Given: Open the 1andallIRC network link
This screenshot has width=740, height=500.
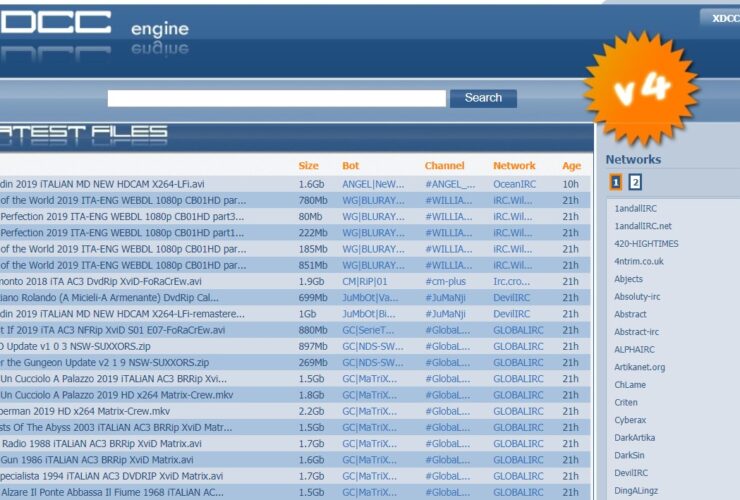Looking at the screenshot, I should (635, 209).
